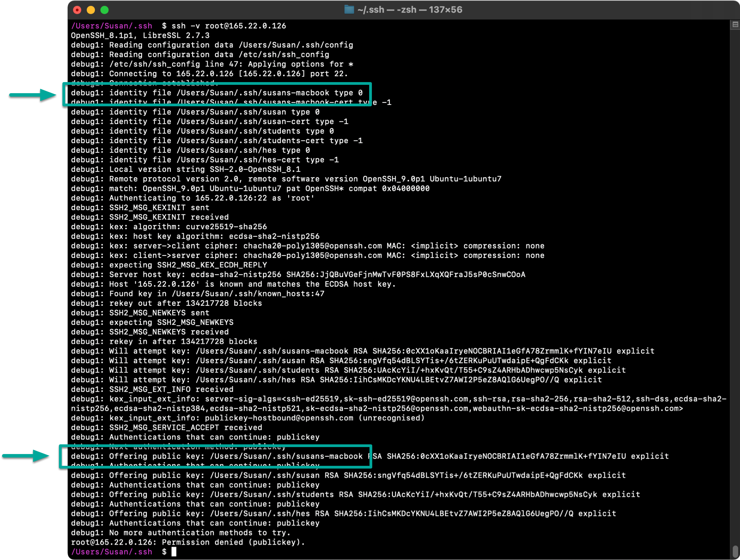Click the 'ssh -v root@165.22.0.126' command text
Viewport: 740px width, 560px height.
pyautogui.click(x=229, y=26)
